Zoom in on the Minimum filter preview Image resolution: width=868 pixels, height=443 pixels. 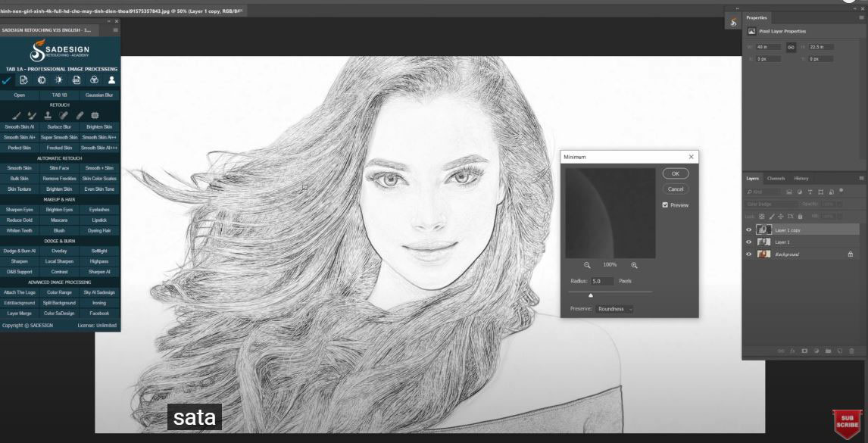click(x=634, y=265)
